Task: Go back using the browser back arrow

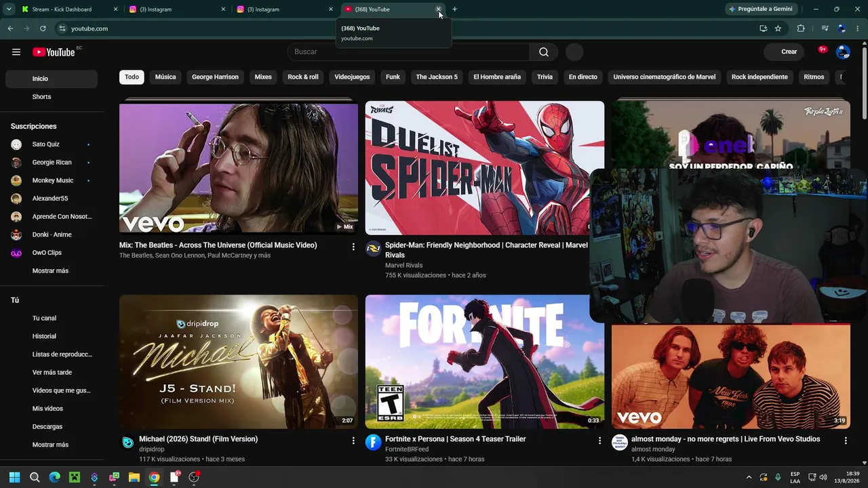Action: [x=10, y=28]
